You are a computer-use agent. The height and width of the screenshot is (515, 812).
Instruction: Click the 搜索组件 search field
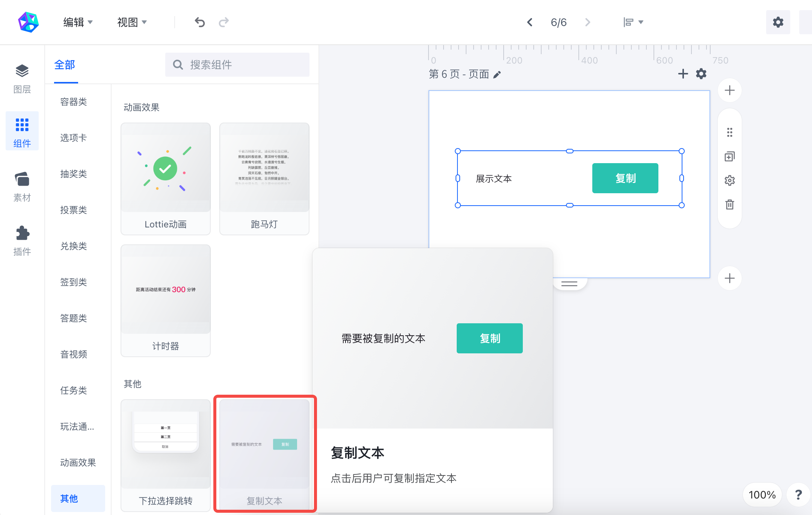pos(237,65)
